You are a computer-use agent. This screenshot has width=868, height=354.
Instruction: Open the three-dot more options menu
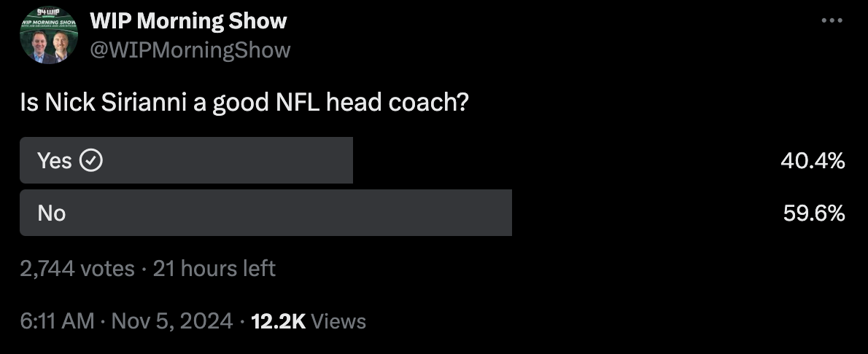[832, 20]
